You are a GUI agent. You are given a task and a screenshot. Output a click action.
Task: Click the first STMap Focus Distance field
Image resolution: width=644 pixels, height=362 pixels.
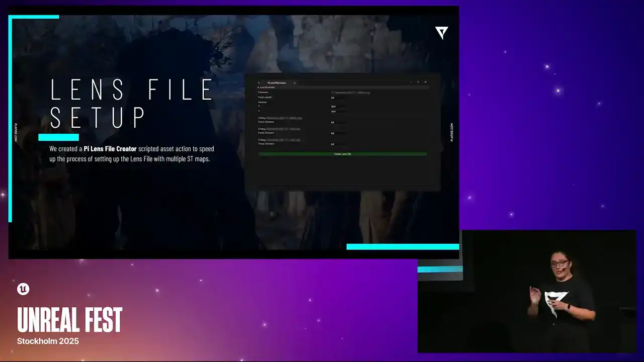point(338,122)
